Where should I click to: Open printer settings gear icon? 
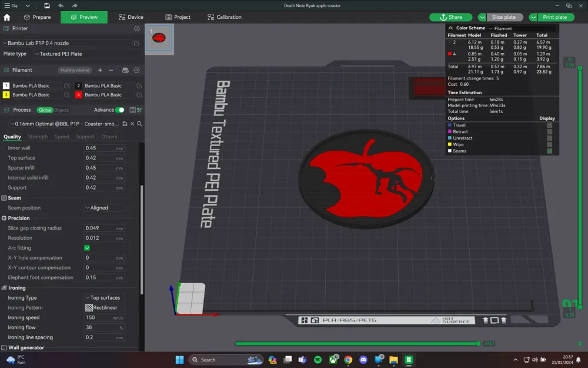tap(137, 28)
